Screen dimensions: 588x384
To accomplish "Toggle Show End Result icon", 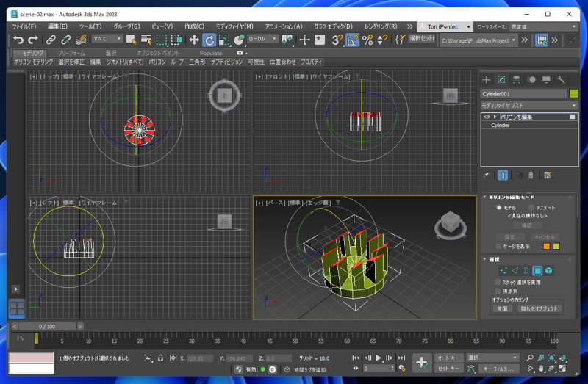I will (x=503, y=175).
